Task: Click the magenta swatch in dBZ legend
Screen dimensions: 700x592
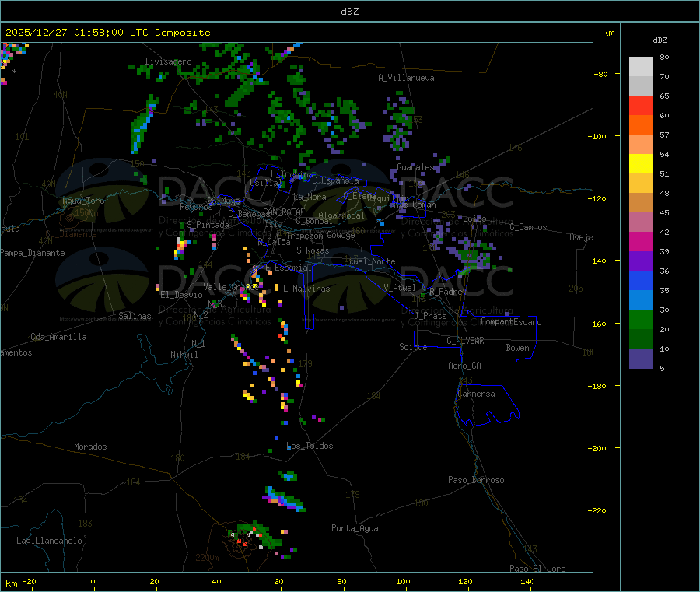Action: pyautogui.click(x=641, y=242)
